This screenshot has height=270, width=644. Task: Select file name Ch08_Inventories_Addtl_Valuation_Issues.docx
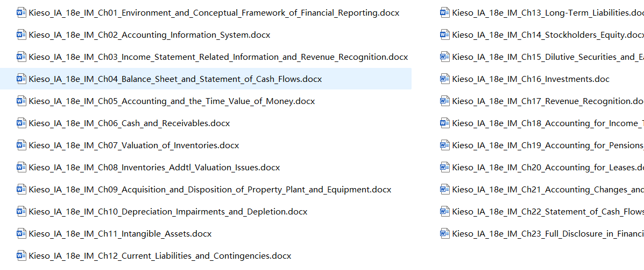154,168
